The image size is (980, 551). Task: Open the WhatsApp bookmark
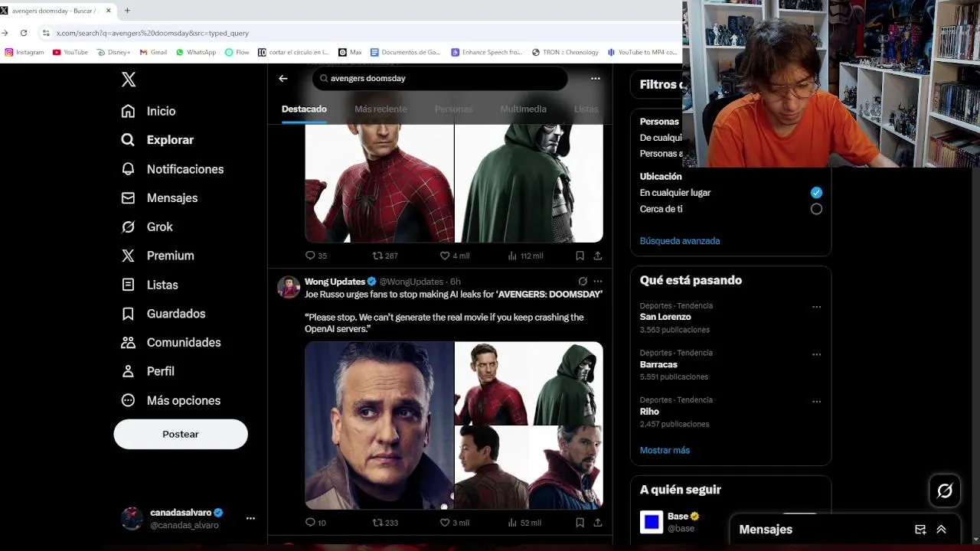pos(196,52)
